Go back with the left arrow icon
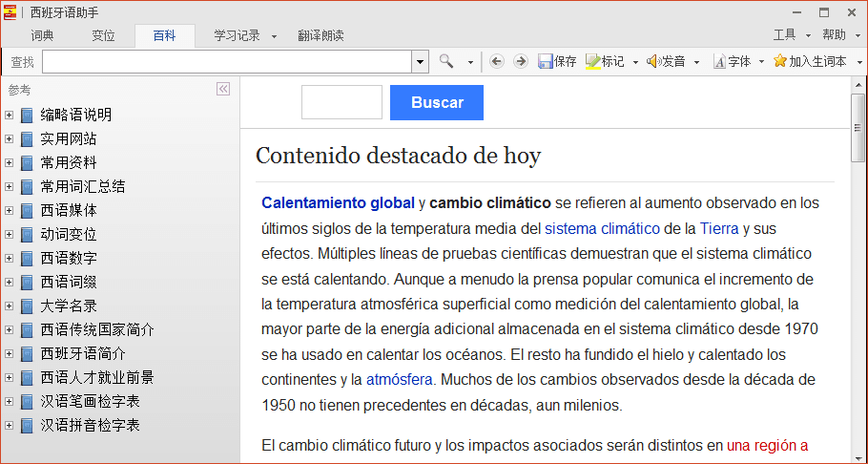 [x=496, y=61]
